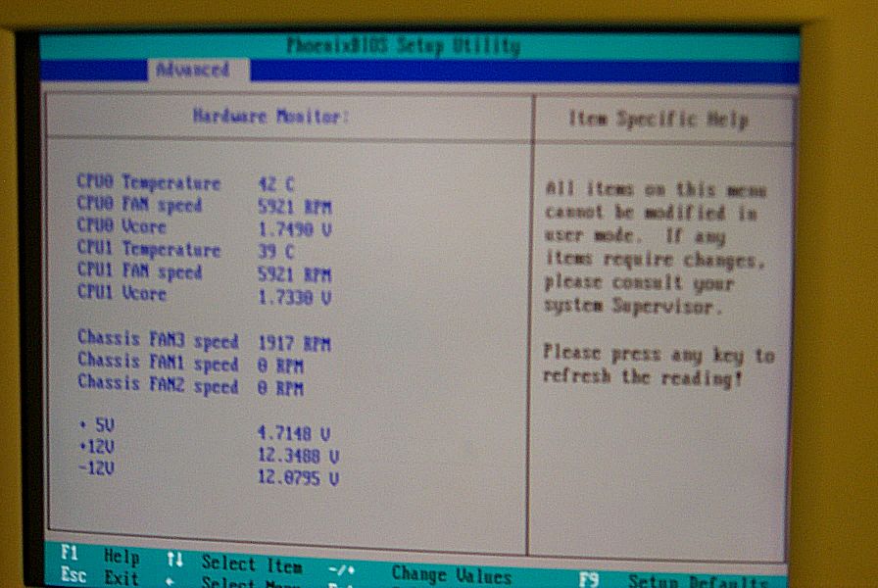Click the 5921 RPM value for CPU0 FAN
Image resolution: width=878 pixels, height=588 pixels.
(x=295, y=207)
